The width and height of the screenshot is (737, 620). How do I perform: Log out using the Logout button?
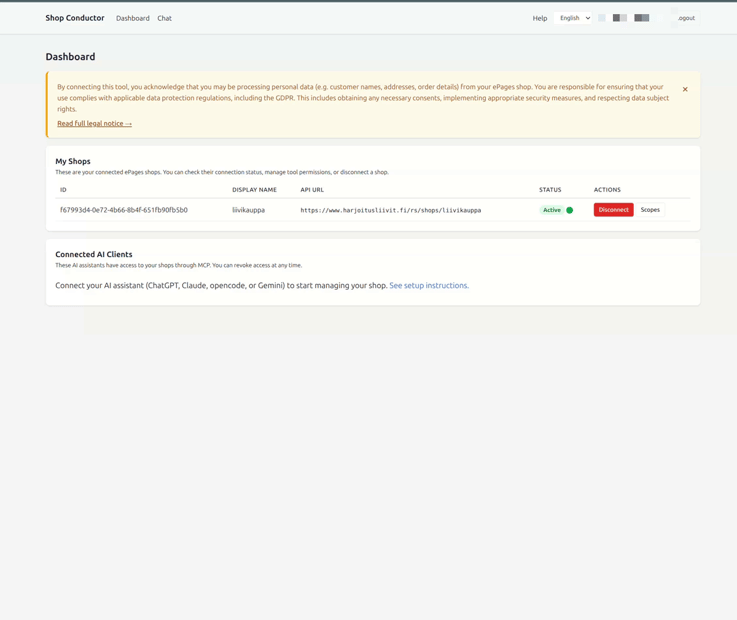tap(686, 18)
